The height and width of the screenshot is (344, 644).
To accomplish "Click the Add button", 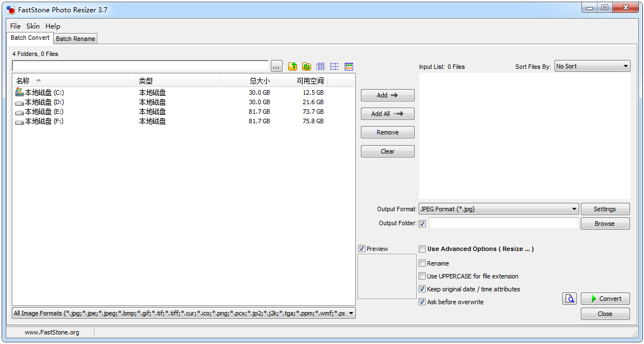I will click(387, 95).
